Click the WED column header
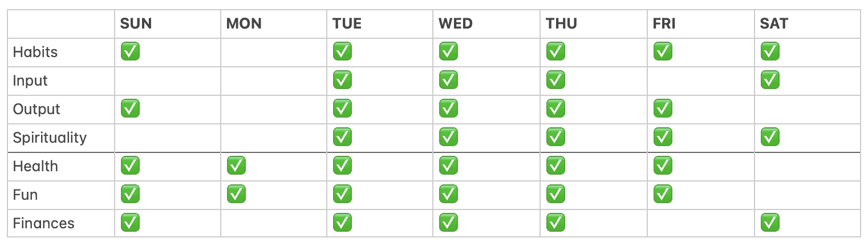The height and width of the screenshot is (250, 868). [456, 23]
